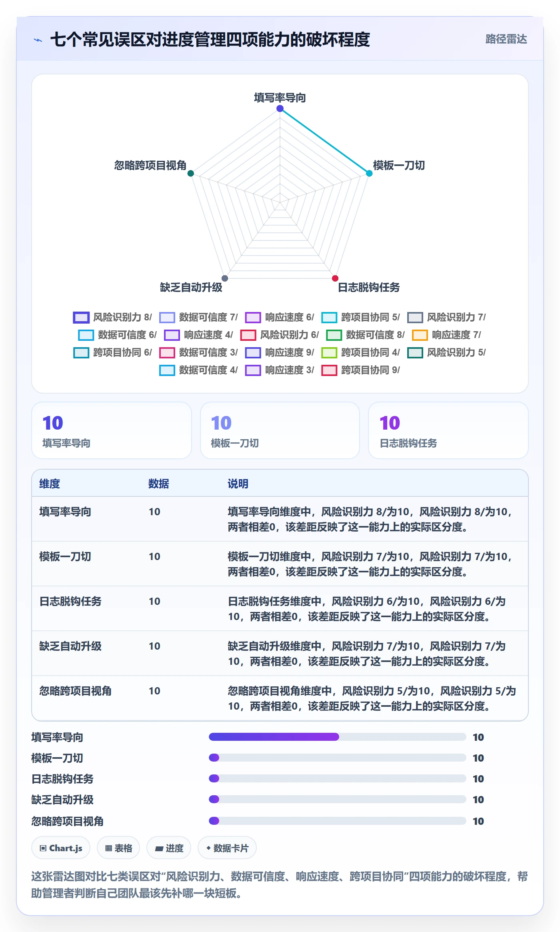Viewport: 560px width, 932px height.
Task: Click the 忽略跨项目视角 progress bar
Action: coord(338,821)
